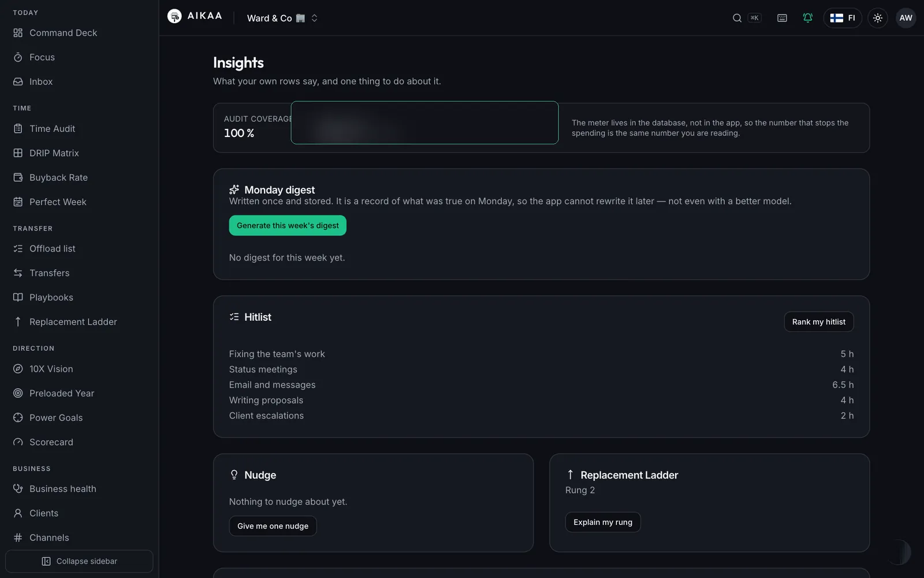This screenshot has height=578, width=924.
Task: Open the Scorecard gauge icon
Action: point(18,442)
